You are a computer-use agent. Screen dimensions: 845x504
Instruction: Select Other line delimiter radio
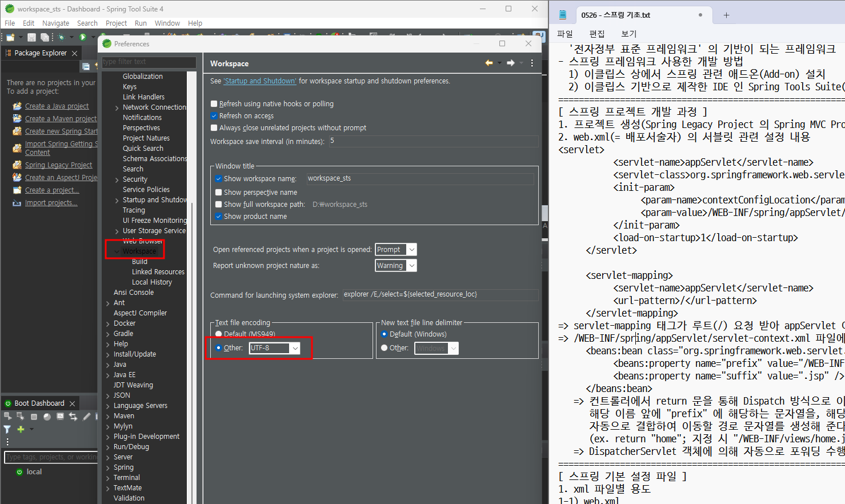[385, 348]
